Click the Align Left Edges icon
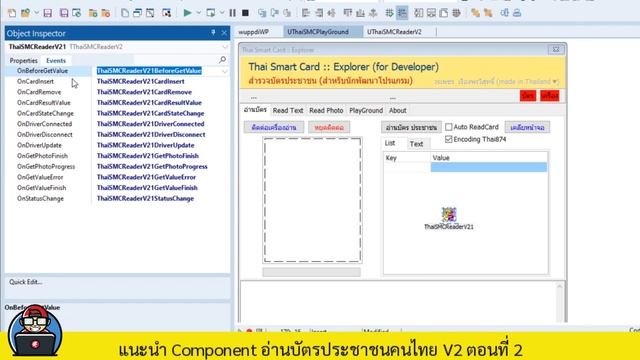 click(x=306, y=13)
